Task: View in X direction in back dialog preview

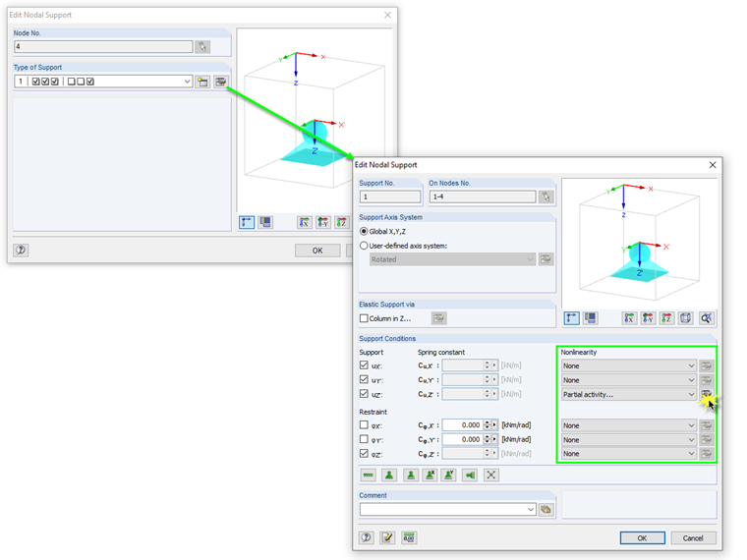Action: (x=304, y=222)
